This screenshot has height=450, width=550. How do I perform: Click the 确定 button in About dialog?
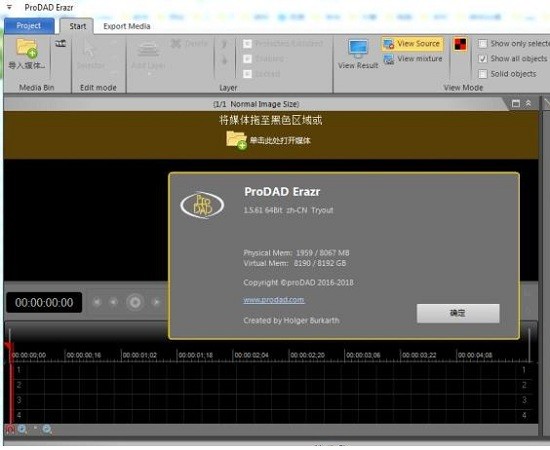458,313
